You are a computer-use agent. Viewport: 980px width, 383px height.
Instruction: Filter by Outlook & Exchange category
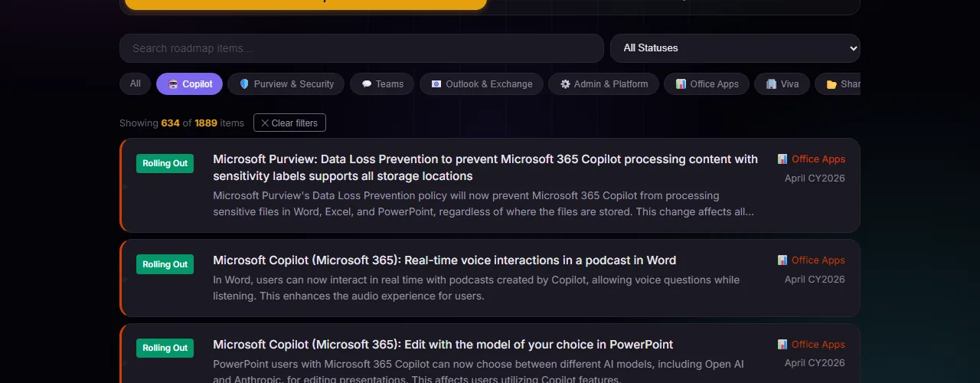coord(482,84)
